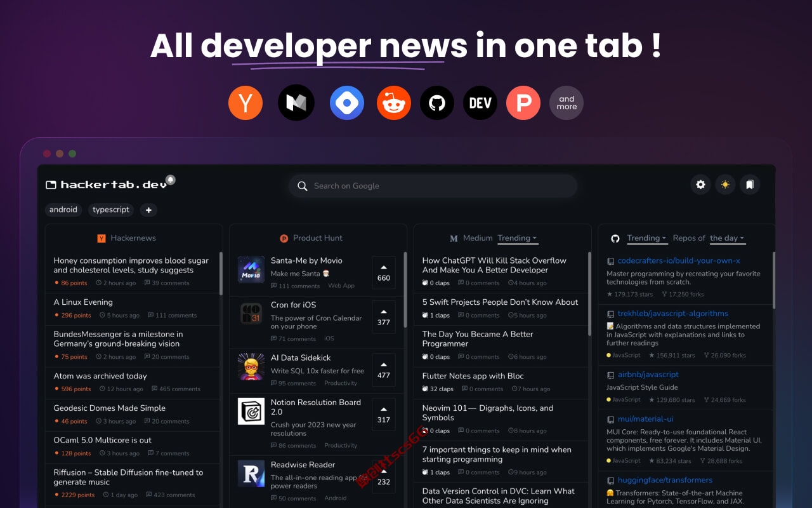Click the blue Hashnode logo in banner

pos(347,102)
